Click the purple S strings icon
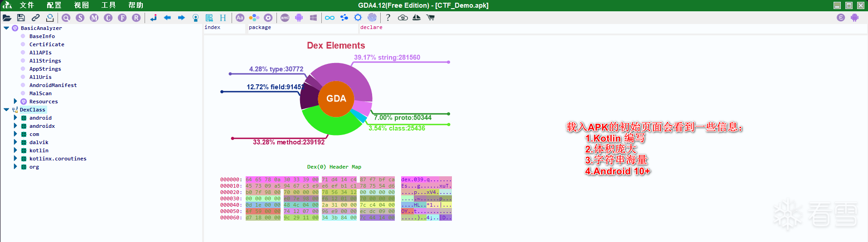The image size is (868, 242). 80,18
